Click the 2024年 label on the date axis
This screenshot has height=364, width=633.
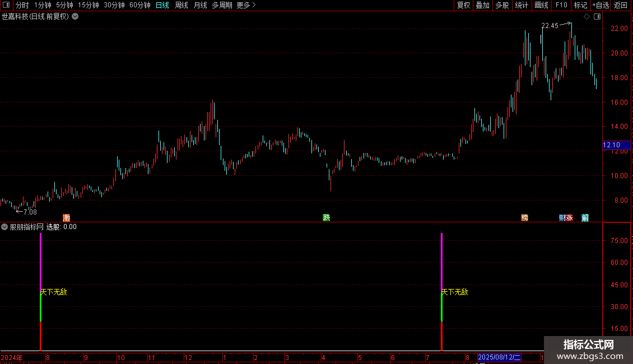pyautogui.click(x=12, y=358)
